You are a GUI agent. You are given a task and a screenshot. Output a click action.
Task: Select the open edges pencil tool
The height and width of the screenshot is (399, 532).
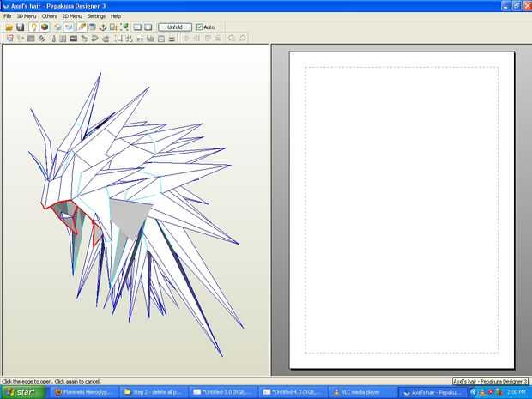pyautogui.click(x=82, y=27)
